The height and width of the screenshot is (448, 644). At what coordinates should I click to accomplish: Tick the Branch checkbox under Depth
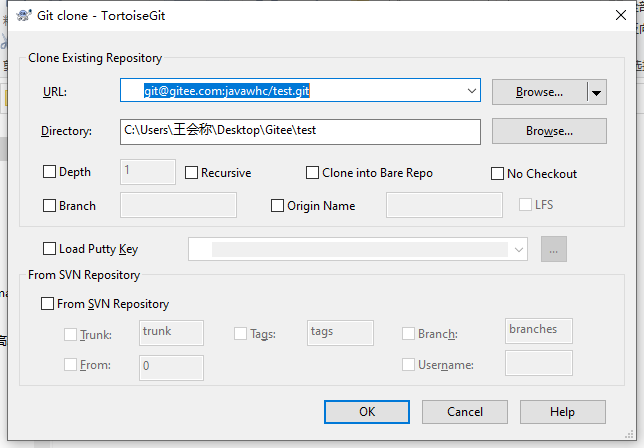point(49,205)
